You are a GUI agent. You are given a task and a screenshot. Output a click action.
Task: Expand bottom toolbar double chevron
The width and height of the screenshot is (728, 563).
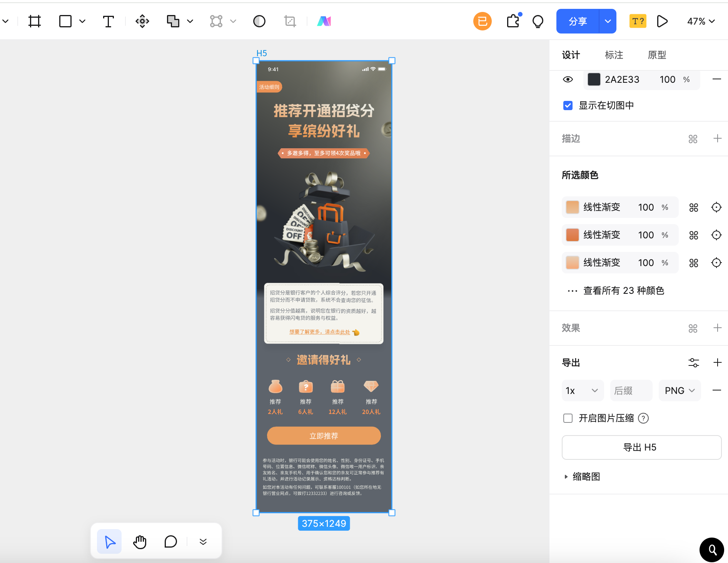pyautogui.click(x=203, y=542)
